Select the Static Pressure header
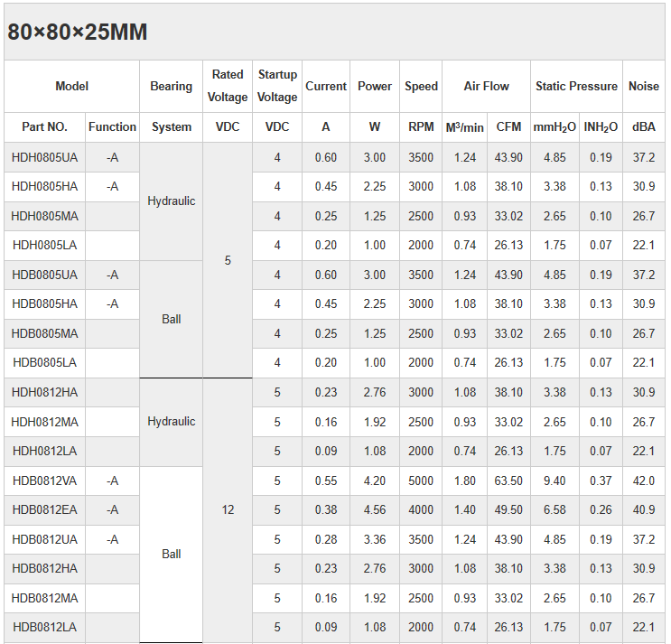Screen dimensions: 671x644 (x=576, y=86)
